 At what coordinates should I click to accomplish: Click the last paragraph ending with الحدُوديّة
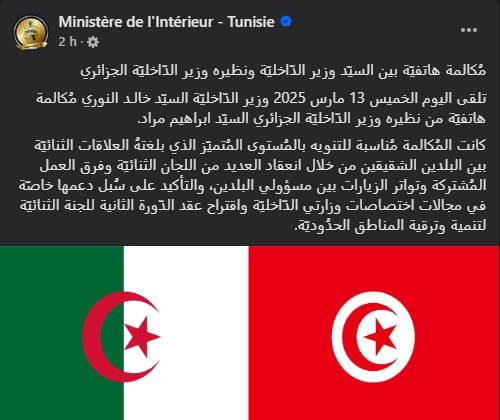(x=252, y=185)
